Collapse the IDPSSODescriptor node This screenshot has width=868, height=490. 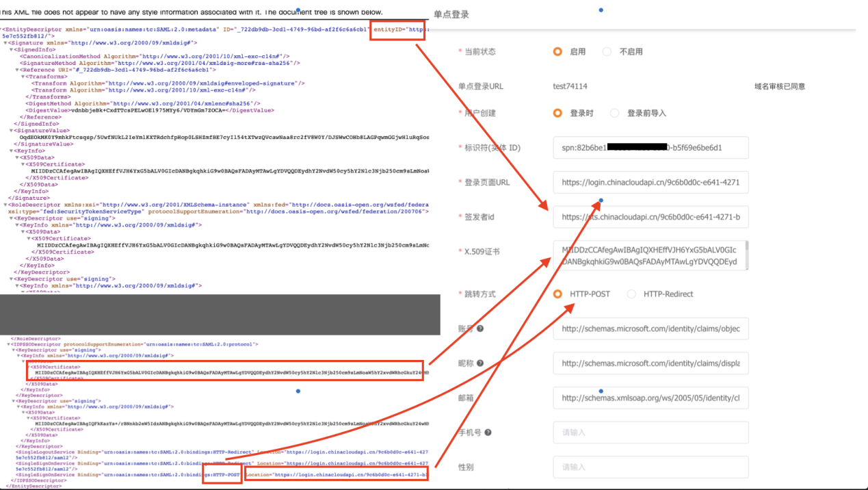(x=8, y=344)
